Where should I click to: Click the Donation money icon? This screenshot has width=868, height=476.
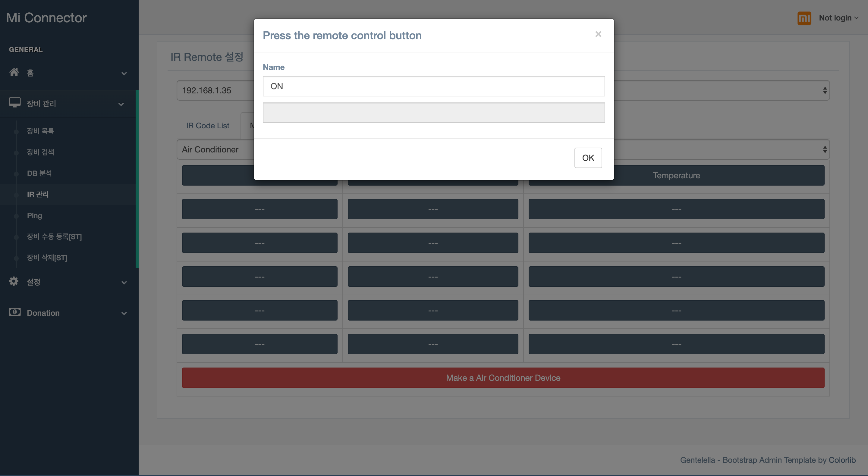pos(14,312)
